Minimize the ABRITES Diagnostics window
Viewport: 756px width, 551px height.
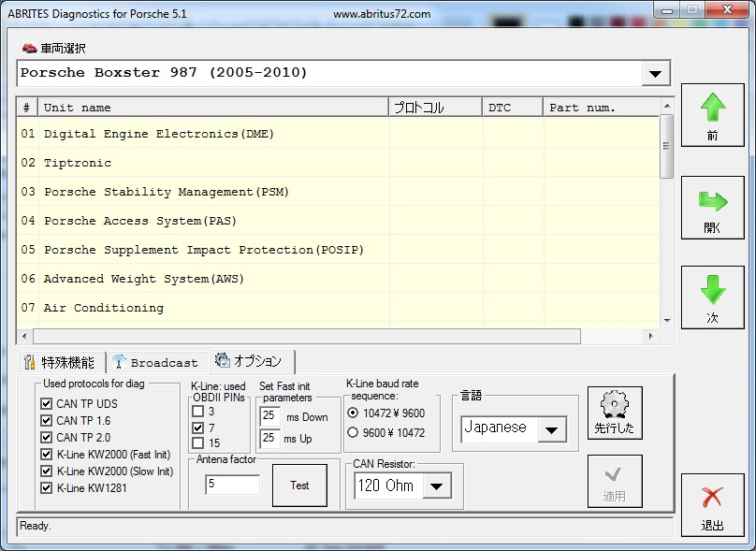(668, 10)
